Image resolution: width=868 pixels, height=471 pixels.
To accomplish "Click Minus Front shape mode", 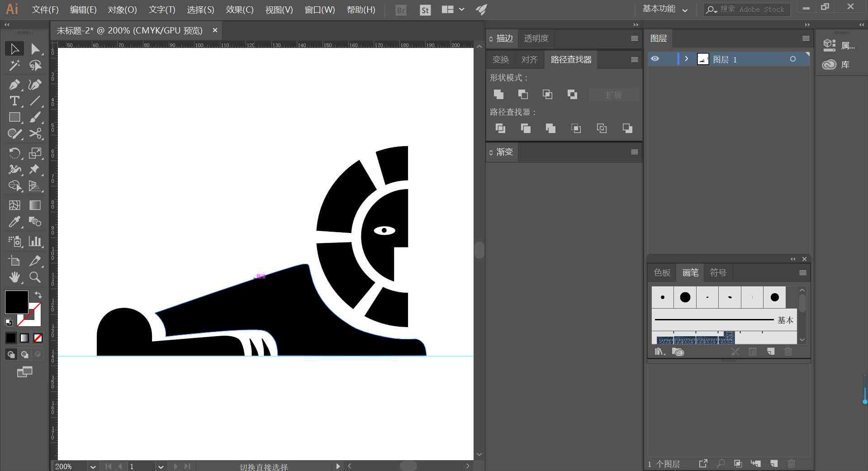I will click(523, 94).
